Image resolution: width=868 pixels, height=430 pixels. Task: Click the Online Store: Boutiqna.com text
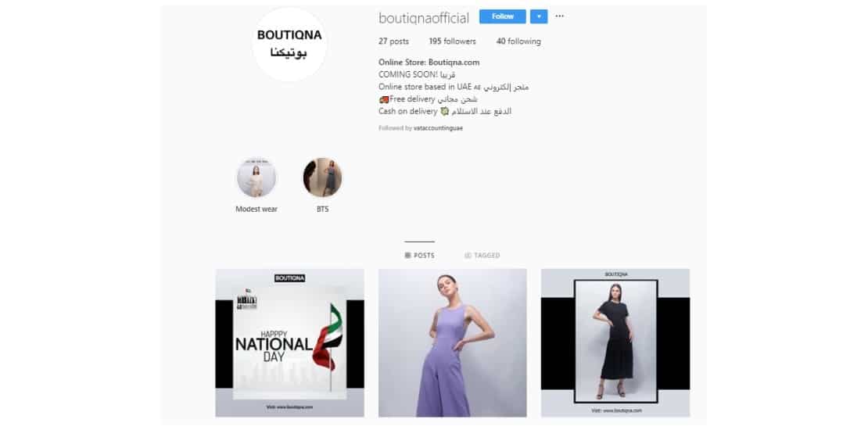[x=429, y=63]
